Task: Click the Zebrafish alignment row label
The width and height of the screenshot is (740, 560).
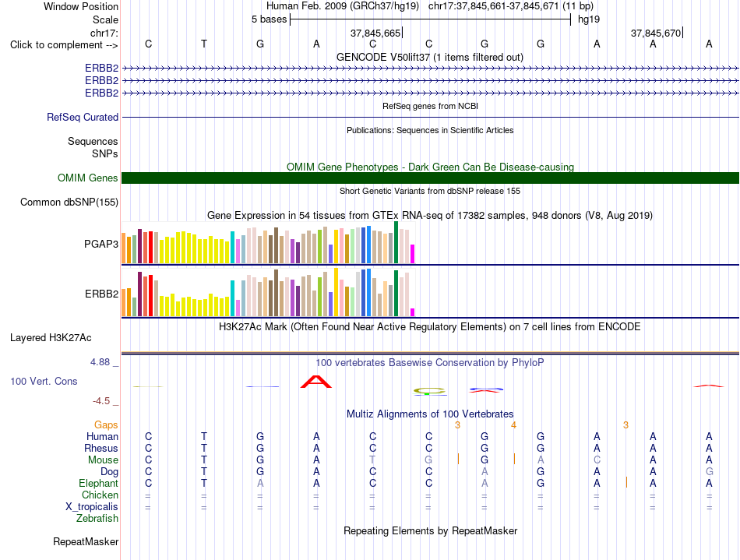Action: click(97, 519)
